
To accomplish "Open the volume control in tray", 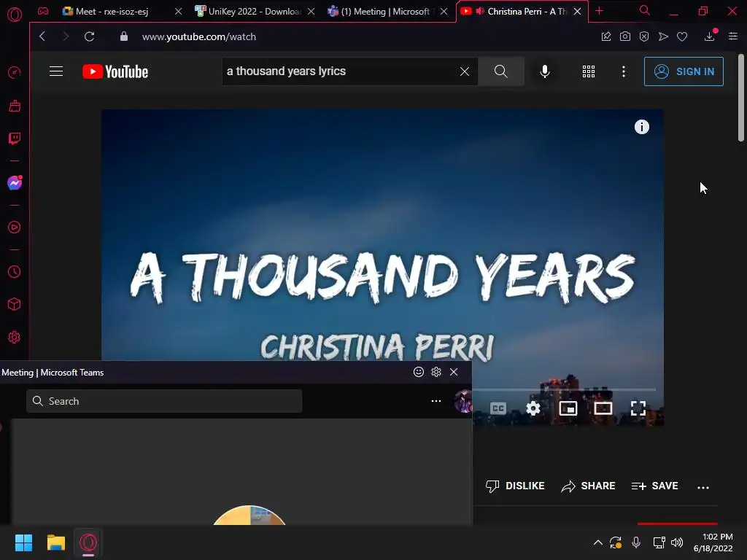I will tap(677, 542).
